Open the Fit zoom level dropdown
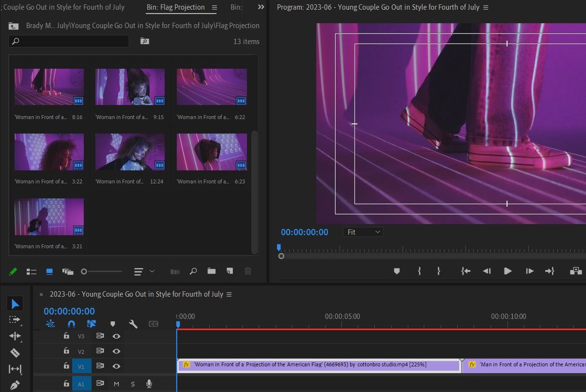 point(363,232)
